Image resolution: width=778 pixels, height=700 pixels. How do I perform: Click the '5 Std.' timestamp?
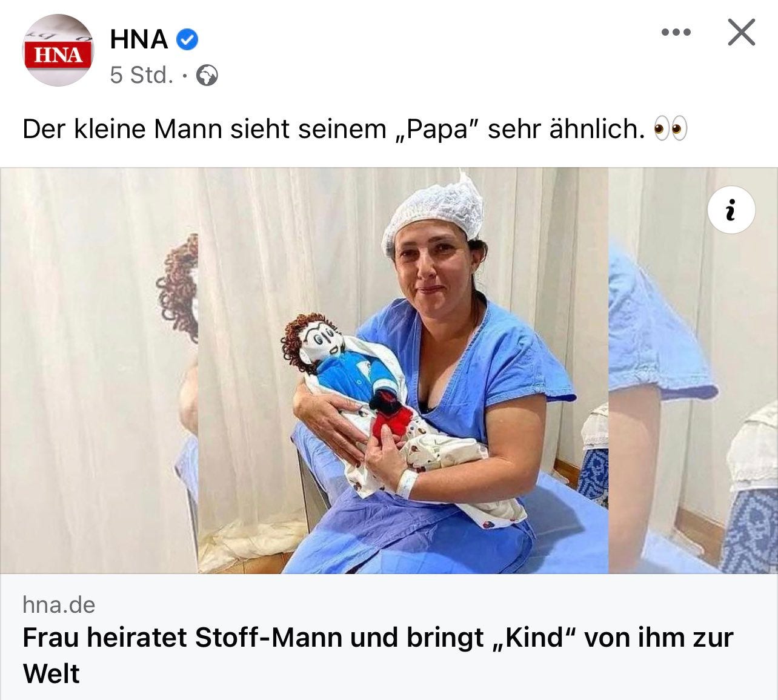(x=141, y=75)
